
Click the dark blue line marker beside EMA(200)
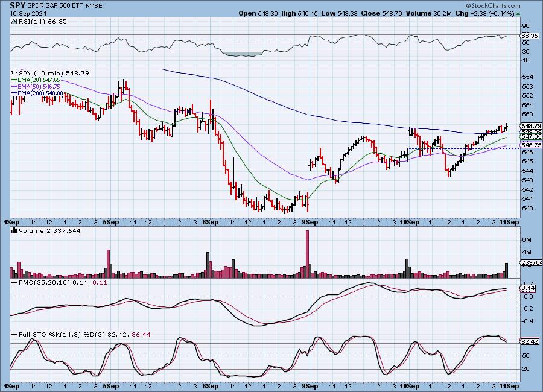(14, 93)
